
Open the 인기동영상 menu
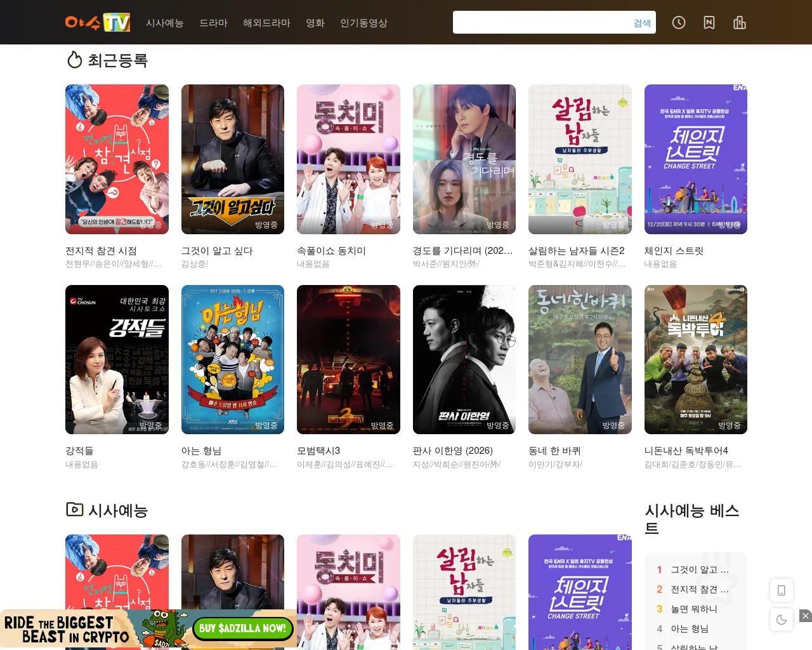(364, 23)
